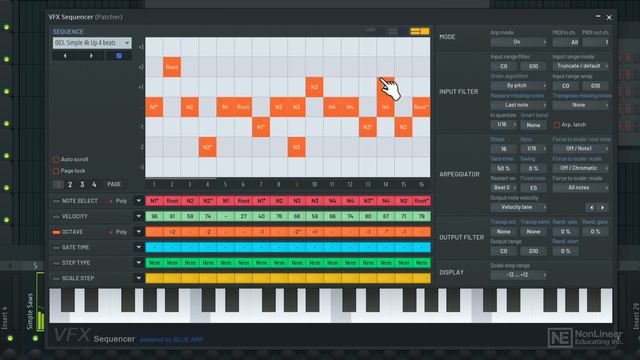The image size is (640, 360).
Task: Expand the Velocity lane menu arrow
Action: [138, 216]
